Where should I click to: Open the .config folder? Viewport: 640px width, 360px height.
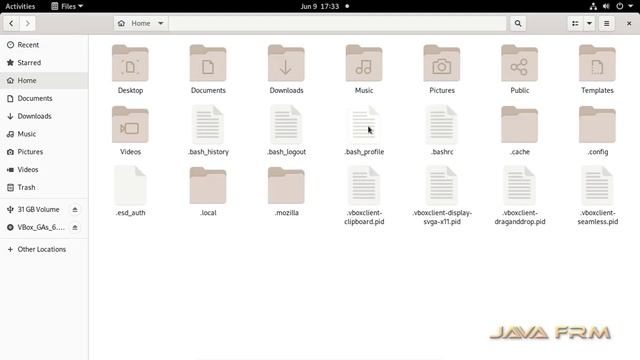pyautogui.click(x=597, y=125)
